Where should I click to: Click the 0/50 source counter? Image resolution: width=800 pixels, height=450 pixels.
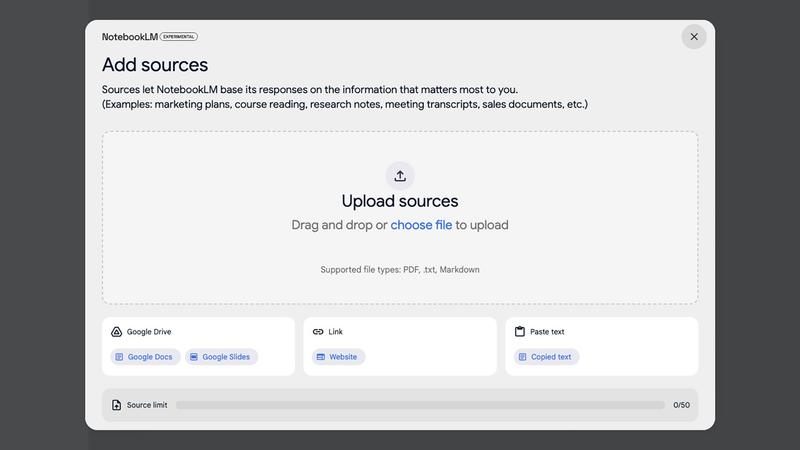coord(681,405)
